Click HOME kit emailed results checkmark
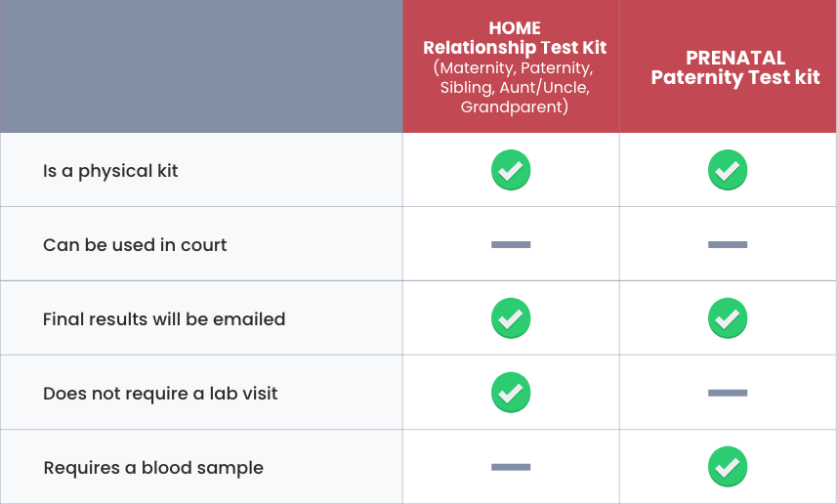The image size is (837, 504). coord(511,318)
